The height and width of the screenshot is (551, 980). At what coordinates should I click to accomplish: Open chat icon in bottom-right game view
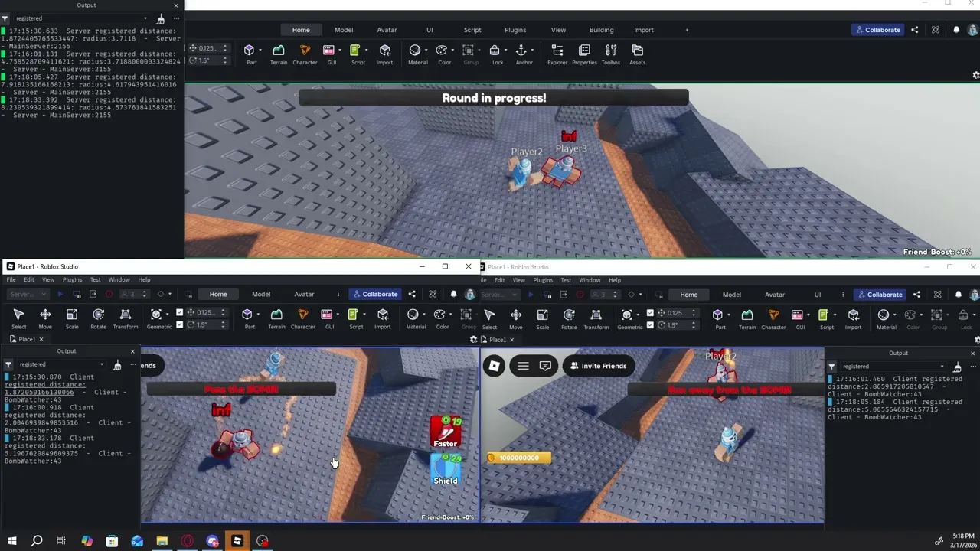pos(545,366)
